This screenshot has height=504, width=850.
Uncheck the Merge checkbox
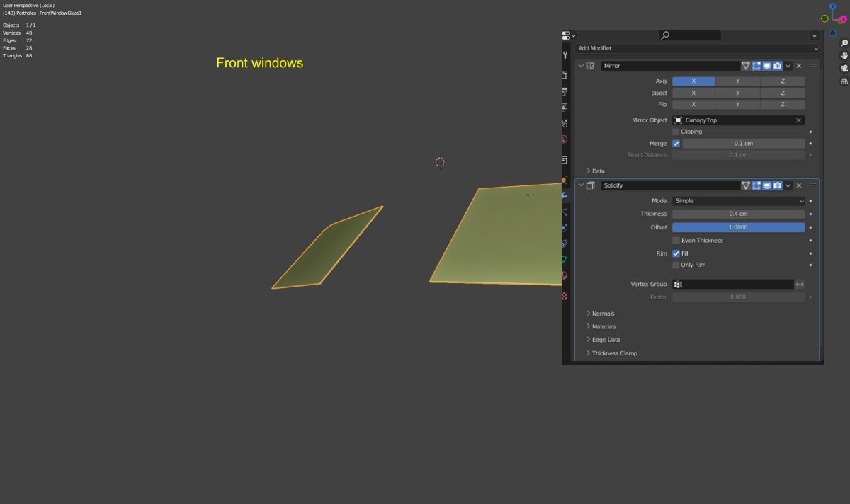(676, 144)
